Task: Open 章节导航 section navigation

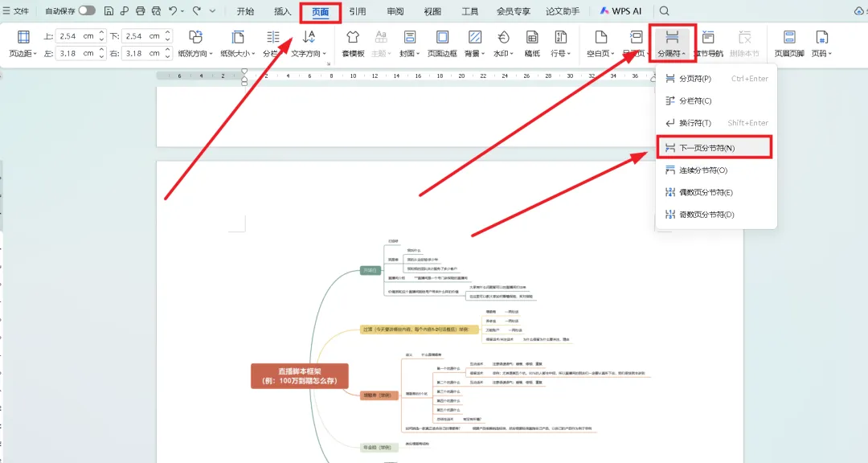Action: (708, 43)
